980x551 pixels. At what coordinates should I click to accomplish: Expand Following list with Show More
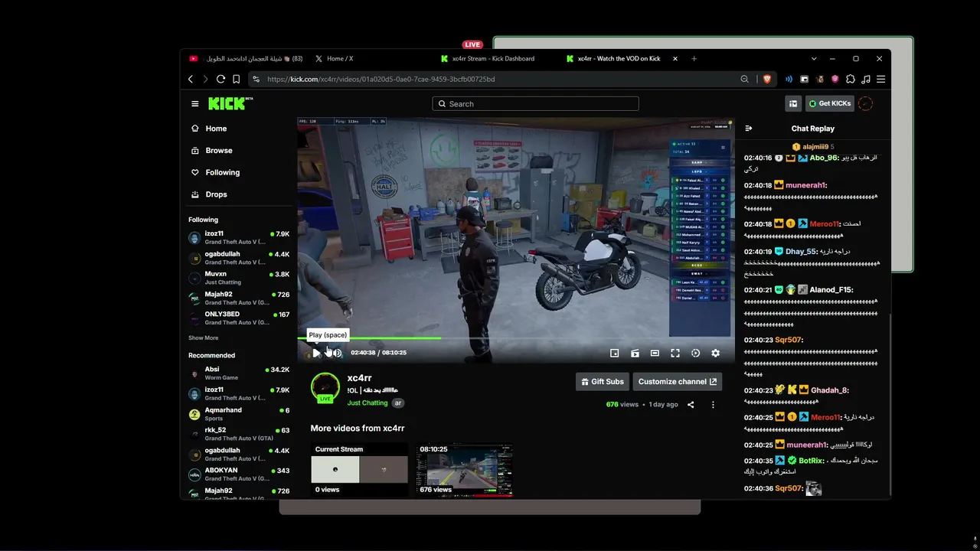pos(204,337)
